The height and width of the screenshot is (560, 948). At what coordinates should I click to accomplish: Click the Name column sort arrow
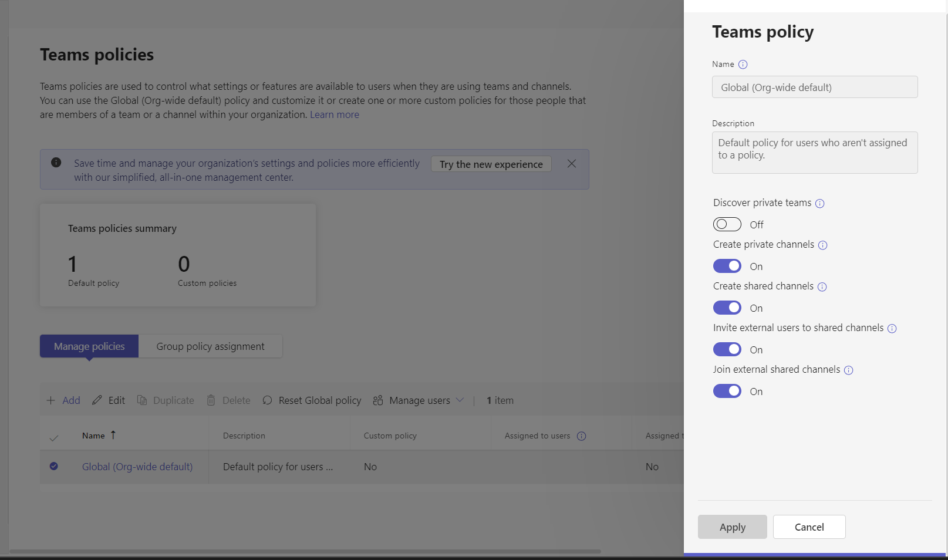pos(113,435)
